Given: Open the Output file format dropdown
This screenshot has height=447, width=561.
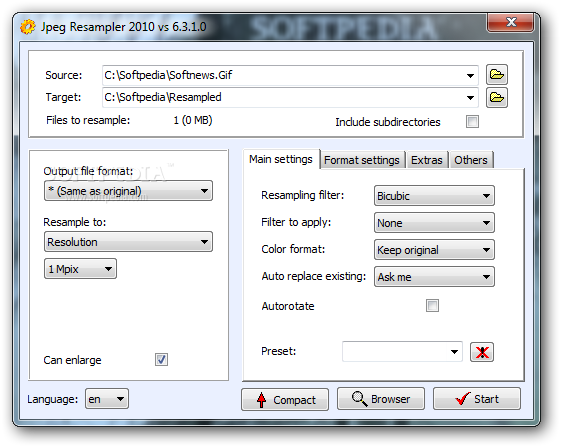Looking at the screenshot, I should click(x=128, y=191).
